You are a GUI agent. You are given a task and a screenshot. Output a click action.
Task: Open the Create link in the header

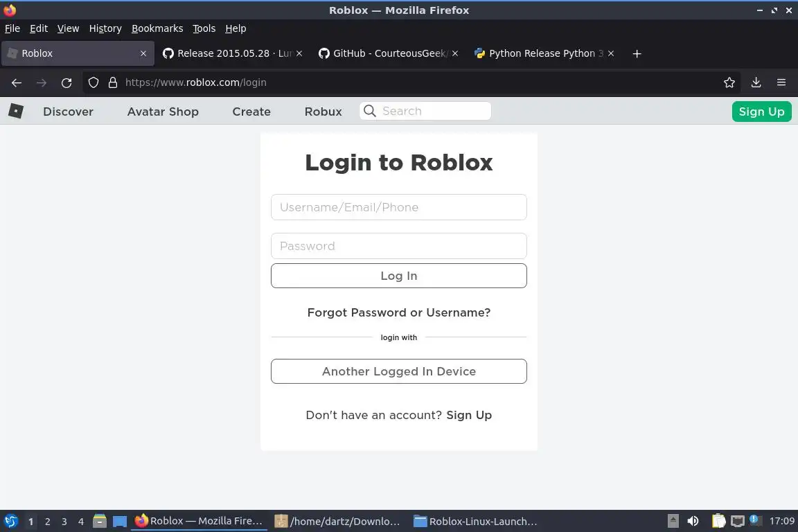[x=251, y=112]
